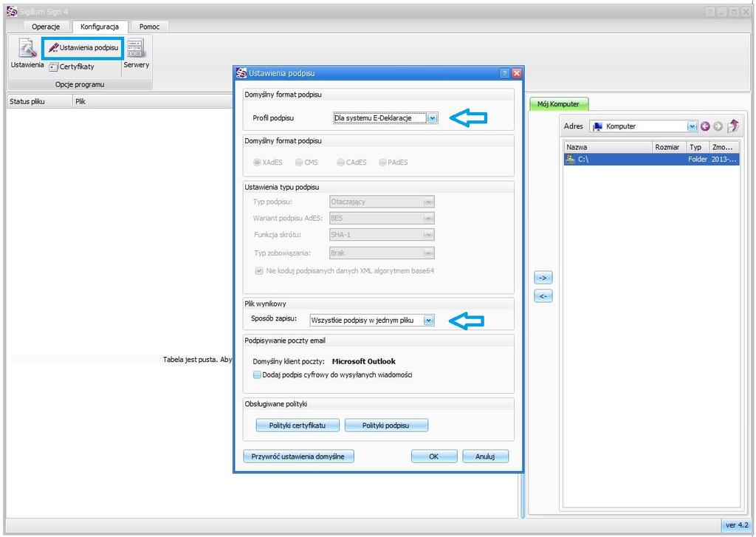Open Certyfikaty option in ribbon

pyautogui.click(x=72, y=66)
